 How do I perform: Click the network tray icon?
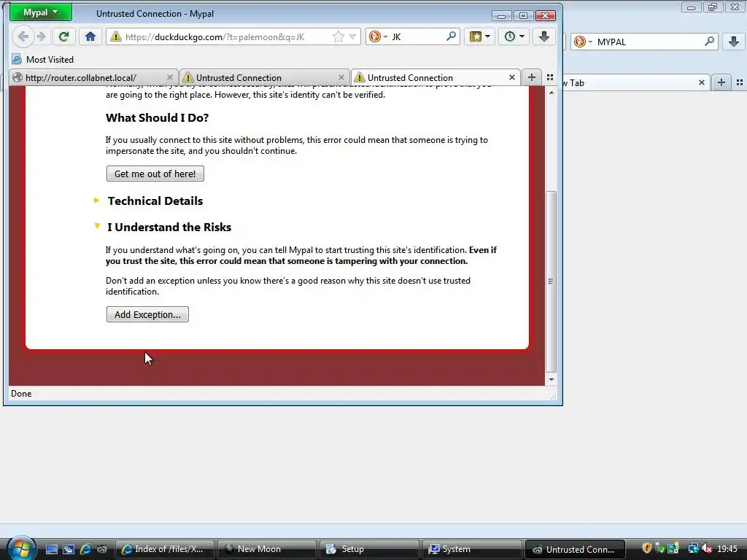click(x=693, y=548)
